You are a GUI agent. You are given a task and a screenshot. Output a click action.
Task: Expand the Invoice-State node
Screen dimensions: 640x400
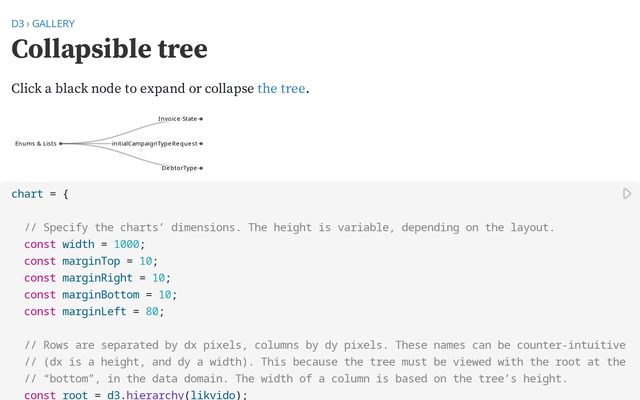201,119
